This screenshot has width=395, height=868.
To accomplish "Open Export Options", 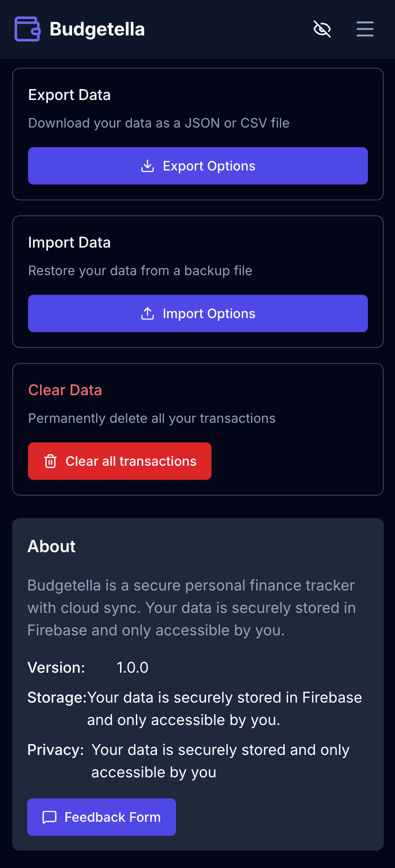I will [197, 166].
